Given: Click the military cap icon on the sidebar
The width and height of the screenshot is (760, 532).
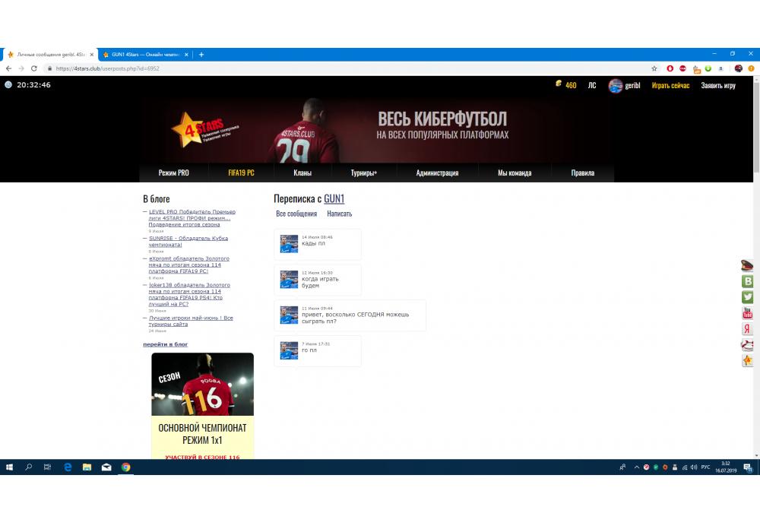Looking at the screenshot, I should (747, 265).
